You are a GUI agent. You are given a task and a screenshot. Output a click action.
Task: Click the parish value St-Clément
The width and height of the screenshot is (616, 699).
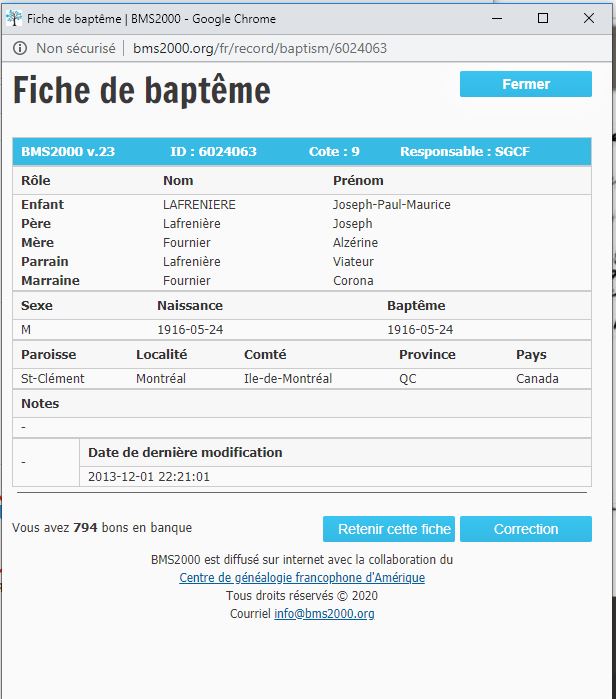pos(53,379)
